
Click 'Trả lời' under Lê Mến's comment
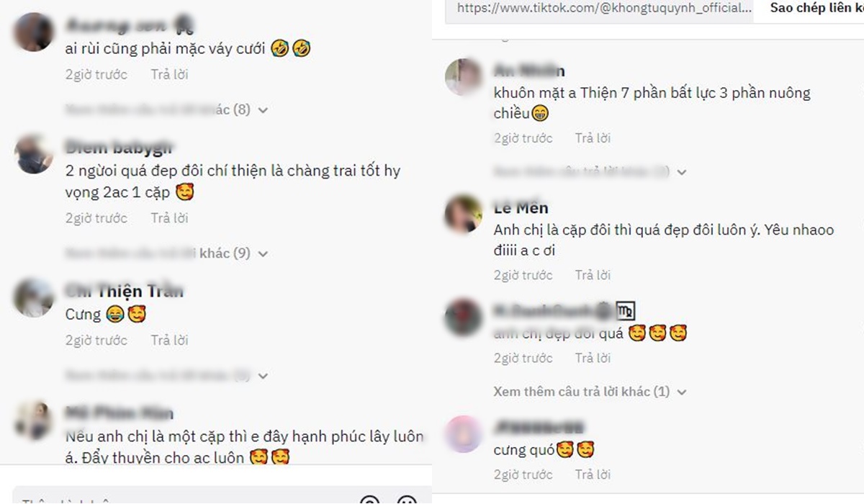(593, 275)
